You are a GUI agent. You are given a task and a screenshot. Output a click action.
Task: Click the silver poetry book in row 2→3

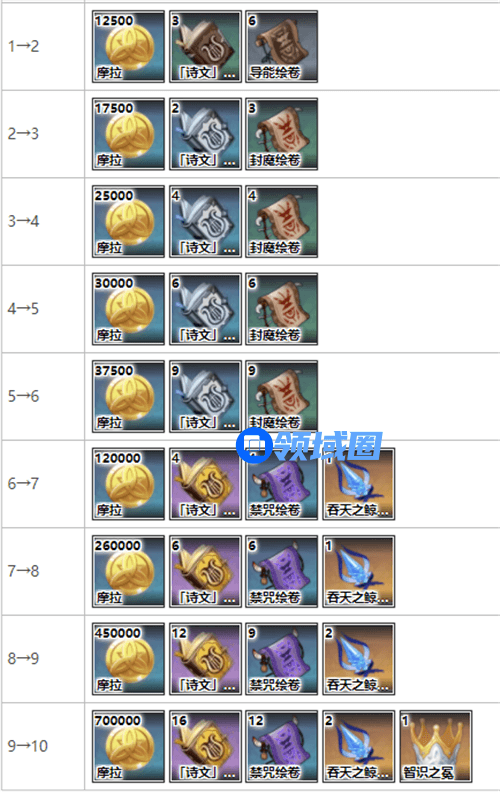coord(205,134)
